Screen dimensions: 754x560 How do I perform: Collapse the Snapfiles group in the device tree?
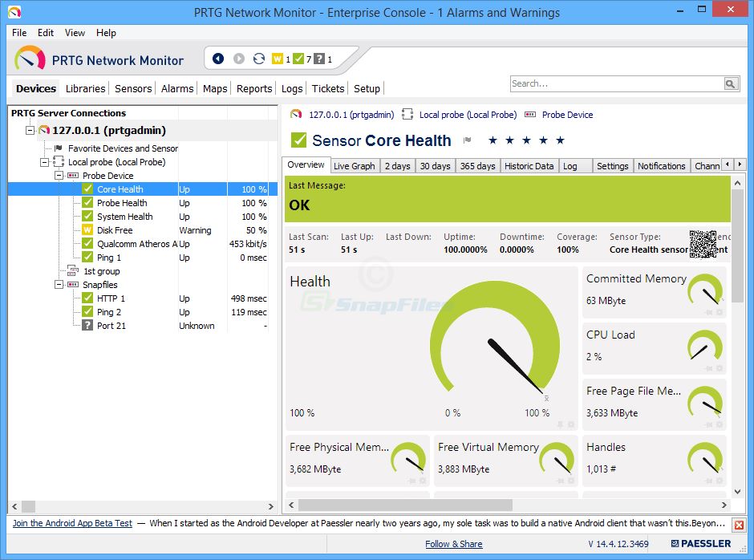point(57,284)
